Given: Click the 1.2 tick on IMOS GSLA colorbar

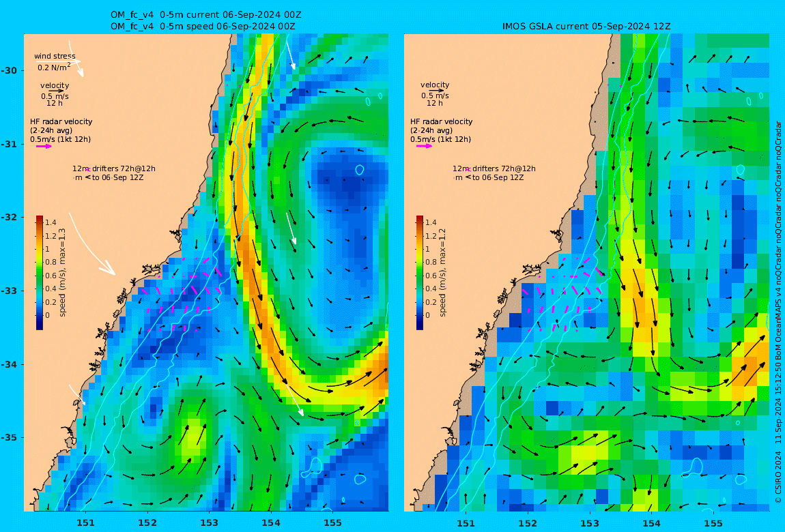Looking at the screenshot, I should point(431,235).
